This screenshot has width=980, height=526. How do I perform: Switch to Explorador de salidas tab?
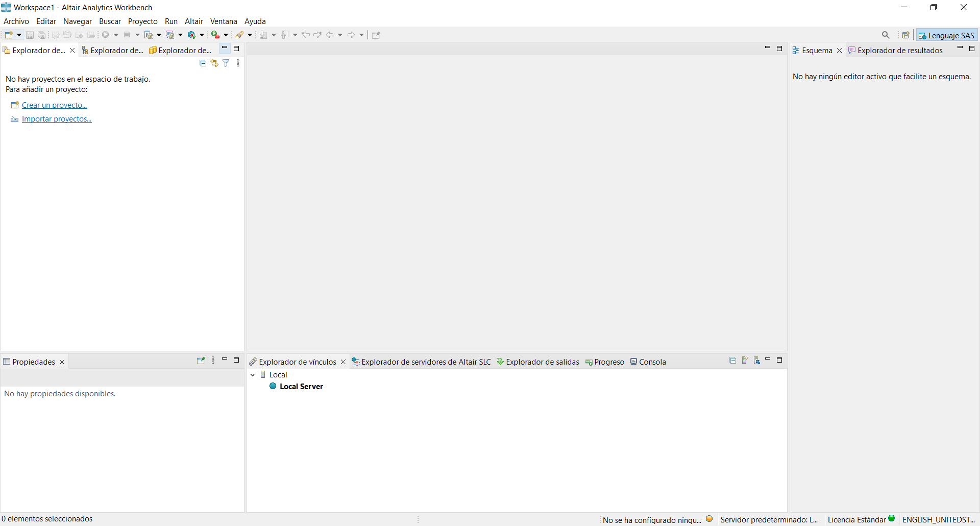click(x=538, y=362)
